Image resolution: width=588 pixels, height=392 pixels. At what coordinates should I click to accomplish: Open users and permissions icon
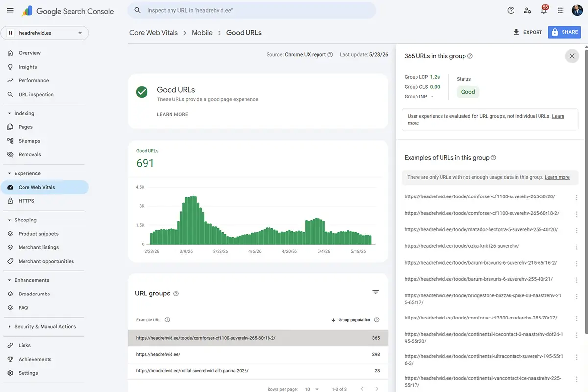pos(527,10)
